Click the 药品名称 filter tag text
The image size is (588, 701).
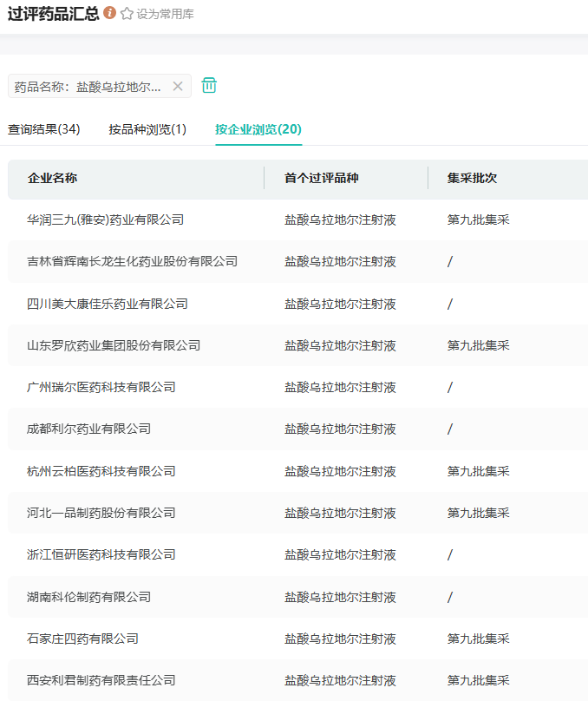click(x=88, y=87)
